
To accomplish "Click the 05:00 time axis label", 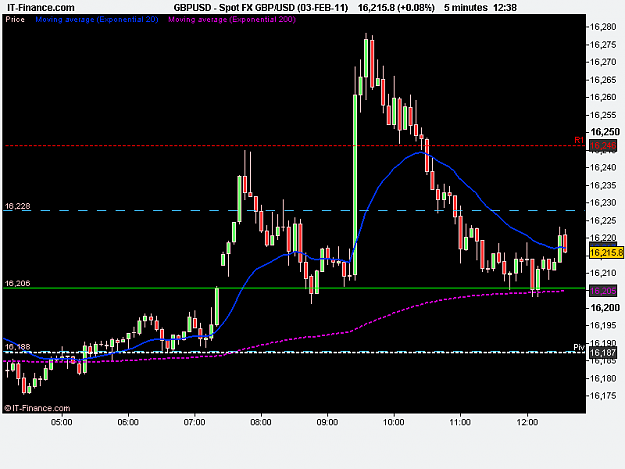I will tap(62, 422).
